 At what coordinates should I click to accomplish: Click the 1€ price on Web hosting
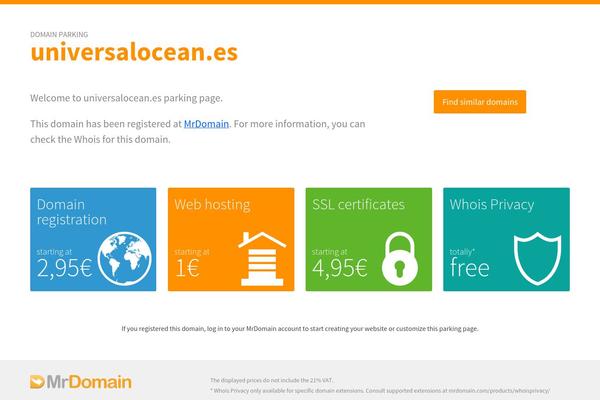pyautogui.click(x=187, y=268)
